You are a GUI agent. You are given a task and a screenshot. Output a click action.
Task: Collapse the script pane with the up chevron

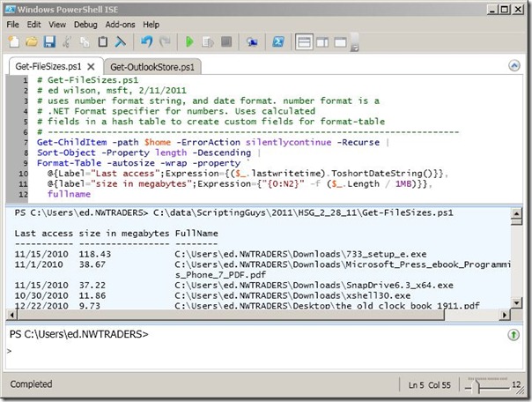(514, 65)
